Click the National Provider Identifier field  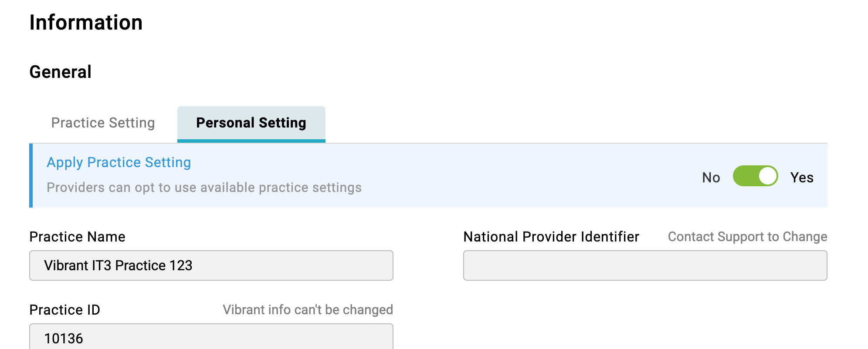644,265
